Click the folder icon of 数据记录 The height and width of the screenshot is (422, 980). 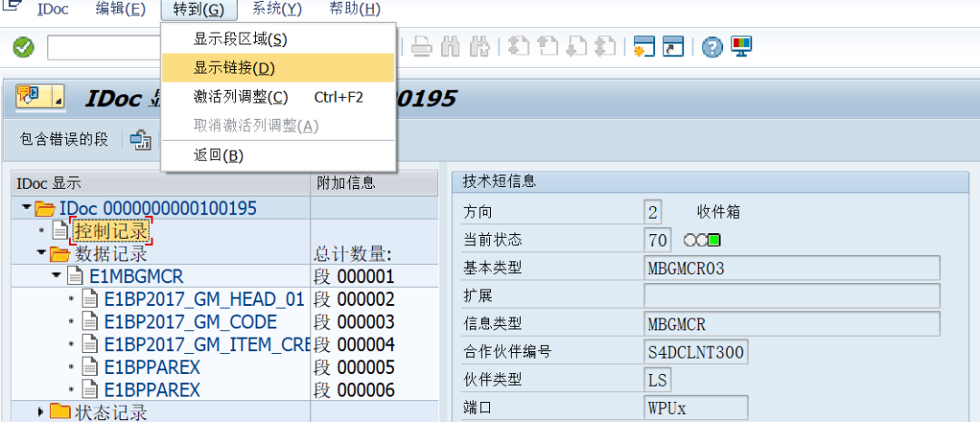[x=60, y=254]
